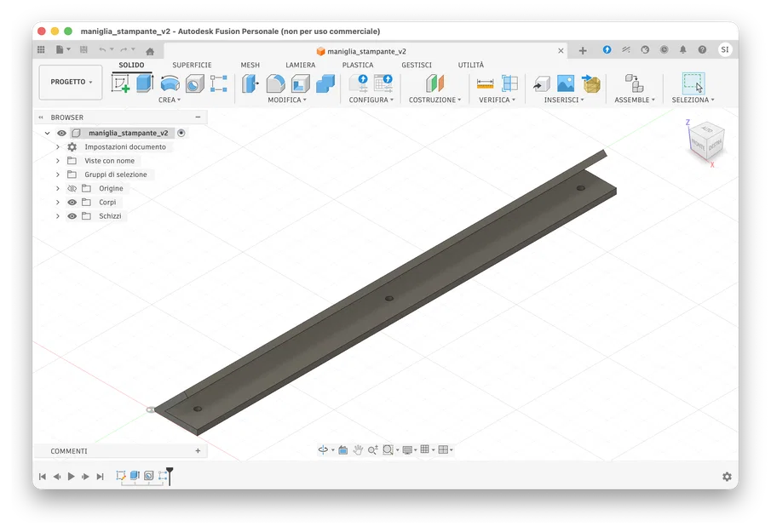The width and height of the screenshot is (771, 532).
Task: Open the Superficie ribbon tab
Action: 192,64
